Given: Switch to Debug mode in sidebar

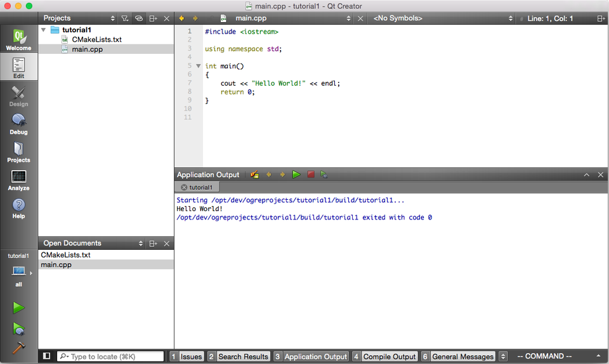Looking at the screenshot, I should tap(18, 124).
